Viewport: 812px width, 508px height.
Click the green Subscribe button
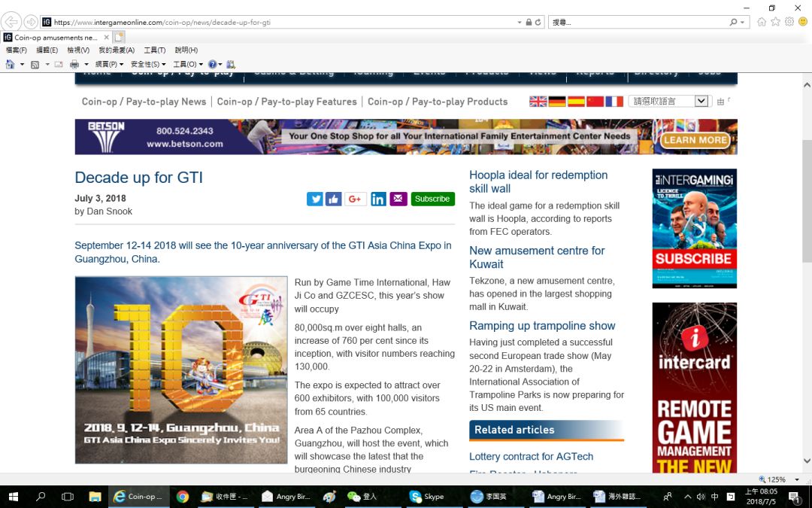click(x=433, y=199)
